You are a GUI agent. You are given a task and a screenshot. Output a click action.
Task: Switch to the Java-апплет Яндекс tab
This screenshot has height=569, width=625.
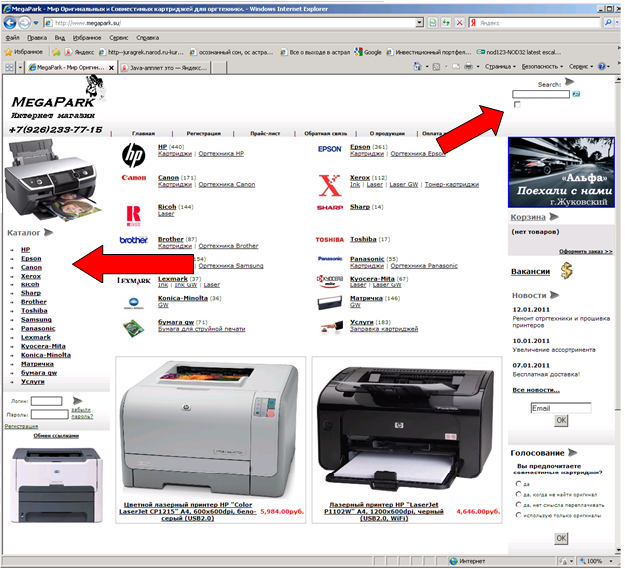(165, 67)
